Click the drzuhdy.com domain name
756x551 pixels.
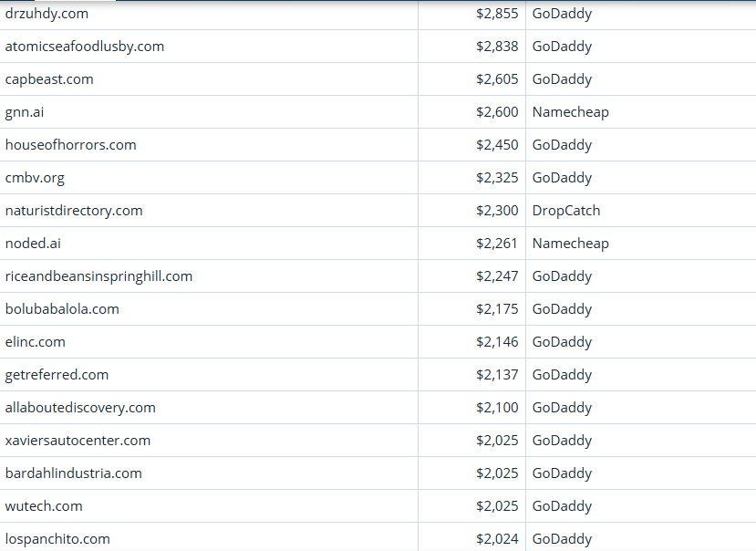47,14
